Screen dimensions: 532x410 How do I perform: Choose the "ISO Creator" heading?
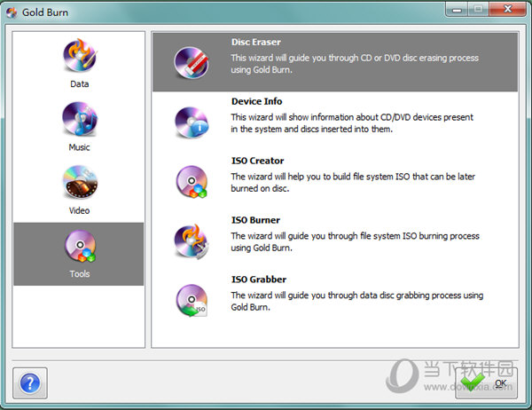(x=257, y=161)
